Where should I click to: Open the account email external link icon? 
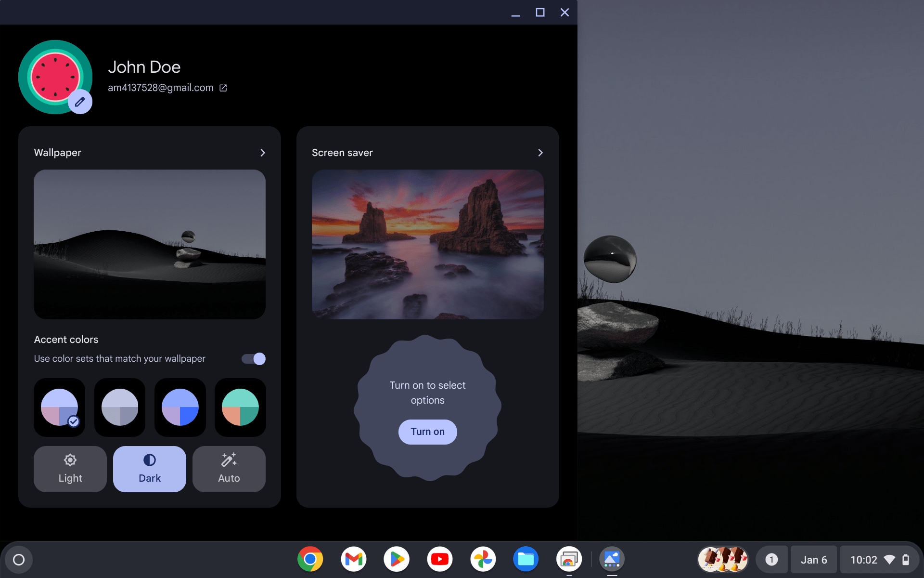(223, 88)
